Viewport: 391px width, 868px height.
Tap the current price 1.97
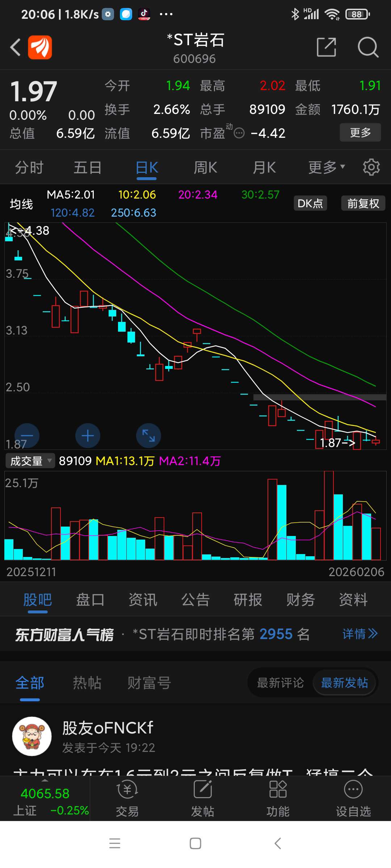[33, 91]
